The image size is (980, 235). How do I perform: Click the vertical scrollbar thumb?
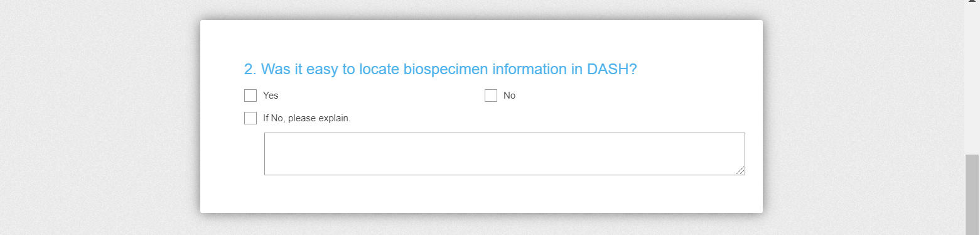(x=972, y=195)
